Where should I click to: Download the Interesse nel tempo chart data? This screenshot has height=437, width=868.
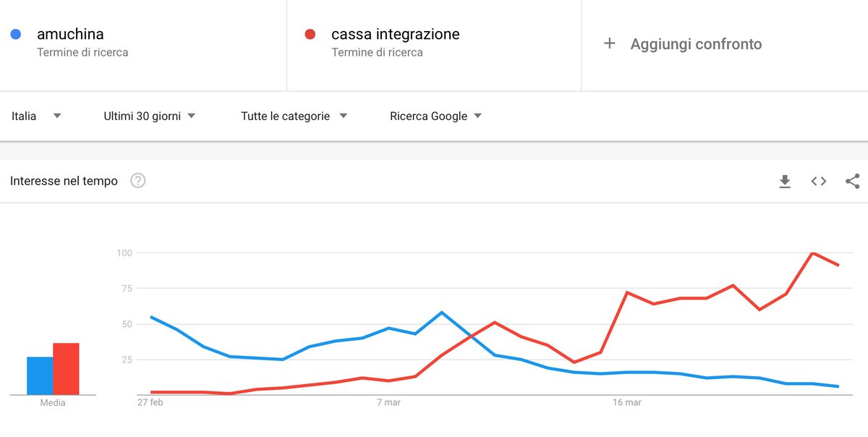[x=785, y=181]
